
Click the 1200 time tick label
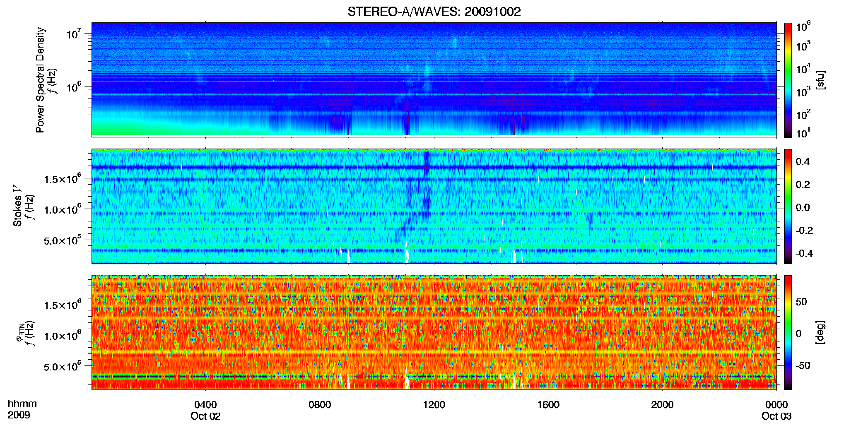point(434,404)
